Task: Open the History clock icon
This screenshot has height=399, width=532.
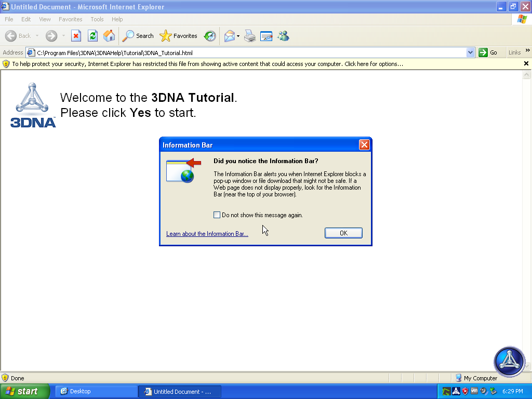Action: tap(210, 36)
